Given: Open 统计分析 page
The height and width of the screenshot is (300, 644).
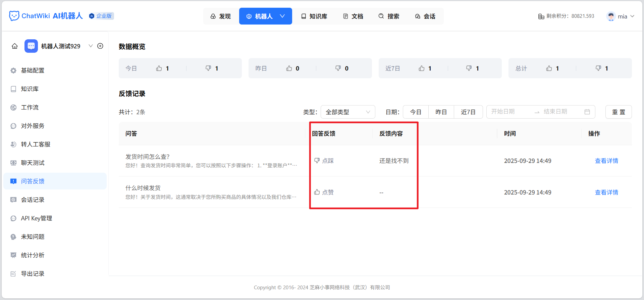Looking at the screenshot, I should (55, 255).
